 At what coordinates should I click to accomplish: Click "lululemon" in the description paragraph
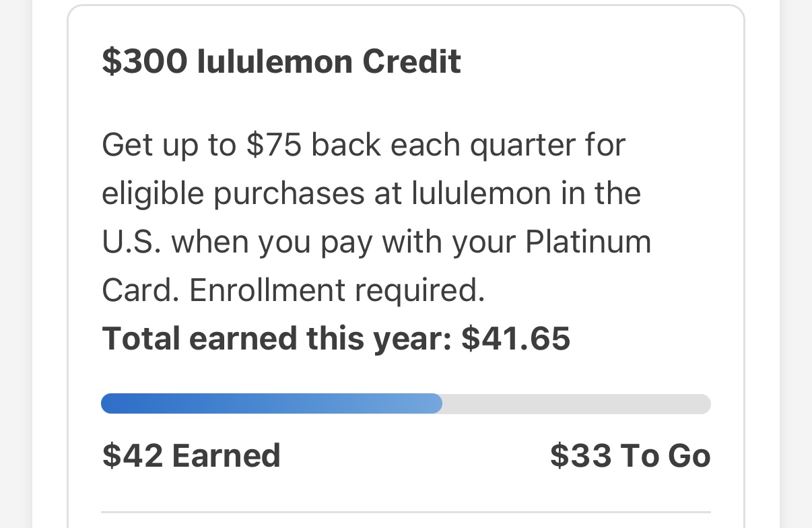481,194
